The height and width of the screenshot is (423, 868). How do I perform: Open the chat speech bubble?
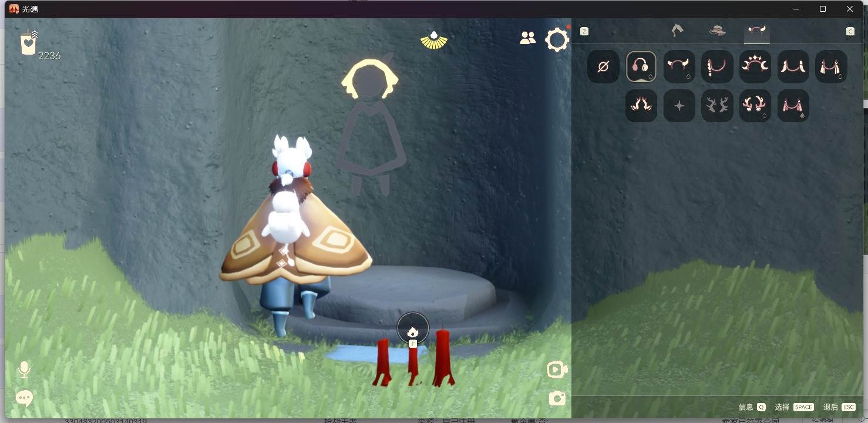[x=24, y=398]
